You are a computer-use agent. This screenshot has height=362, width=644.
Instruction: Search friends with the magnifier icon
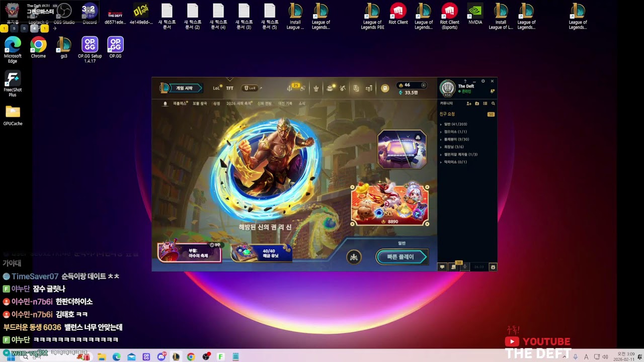point(493,104)
